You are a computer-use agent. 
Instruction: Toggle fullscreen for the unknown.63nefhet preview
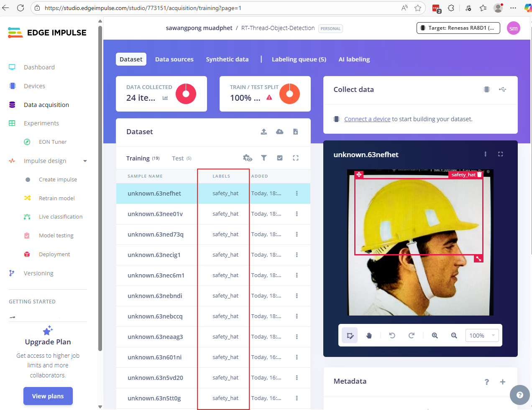(500, 154)
